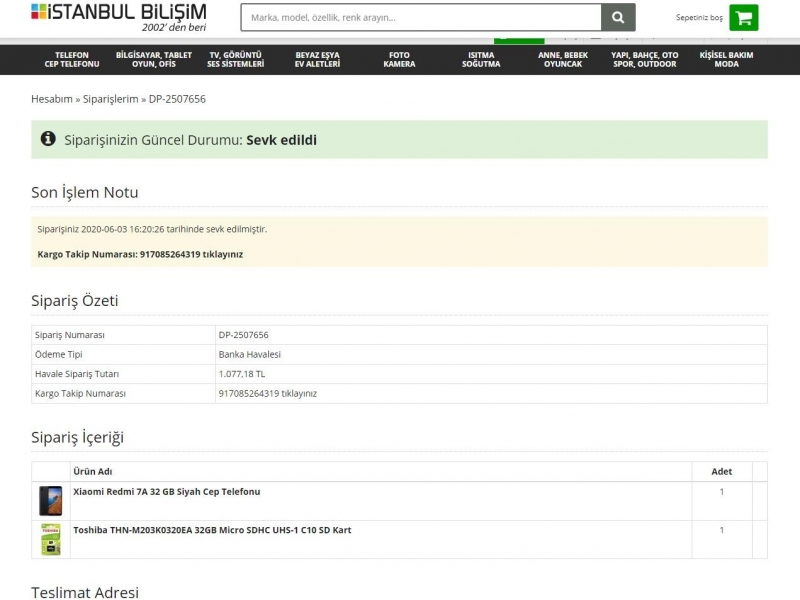This screenshot has height=600, width=800.
Task: Click the Teslimat Adresi heading
Action: point(85,592)
